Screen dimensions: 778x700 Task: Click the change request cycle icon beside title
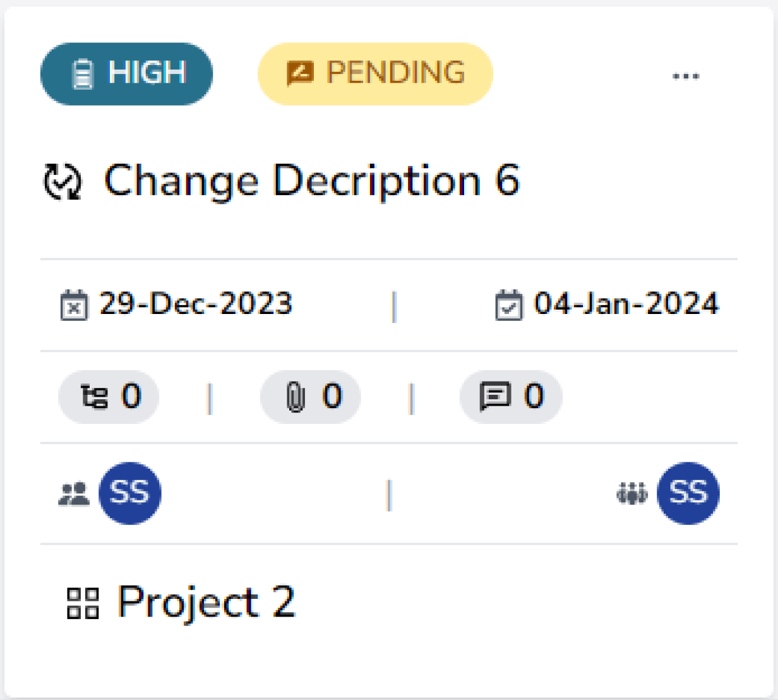(x=63, y=181)
